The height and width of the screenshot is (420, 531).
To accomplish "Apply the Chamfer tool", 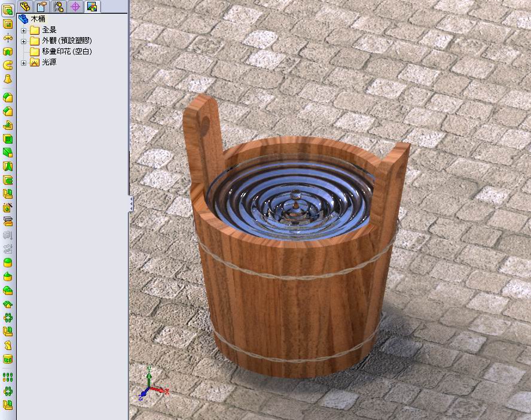I will click(7, 111).
